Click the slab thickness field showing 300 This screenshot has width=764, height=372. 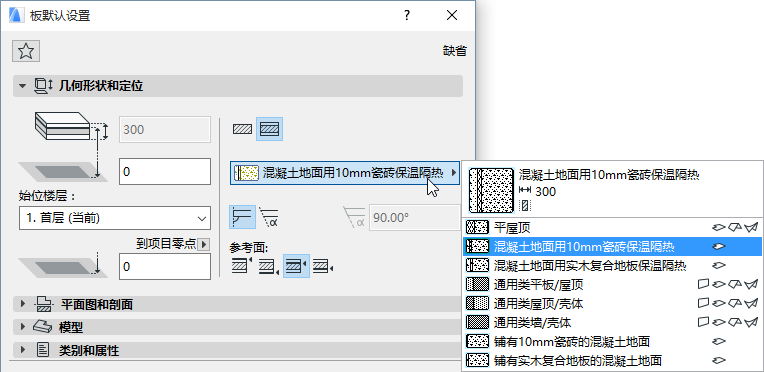[165, 130]
